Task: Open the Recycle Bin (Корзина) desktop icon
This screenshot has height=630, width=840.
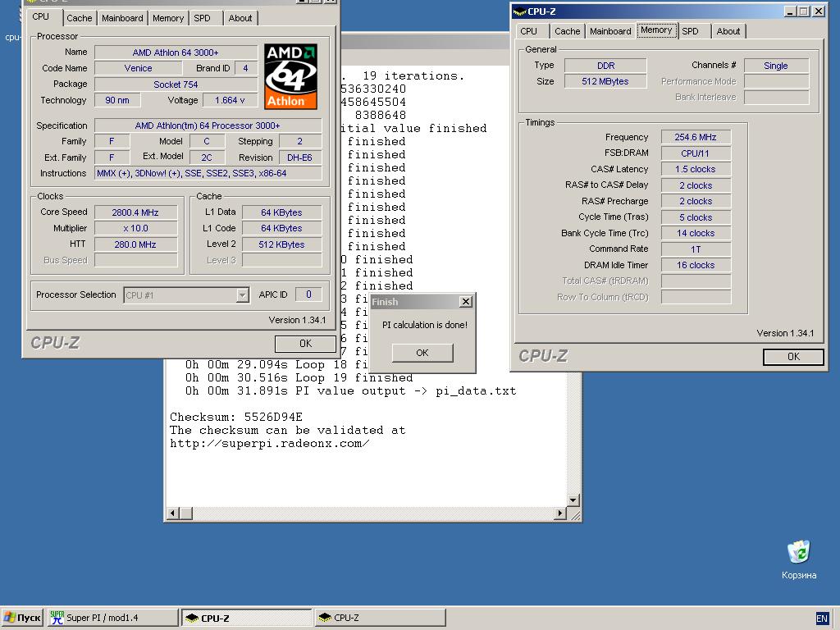Action: 799,559
